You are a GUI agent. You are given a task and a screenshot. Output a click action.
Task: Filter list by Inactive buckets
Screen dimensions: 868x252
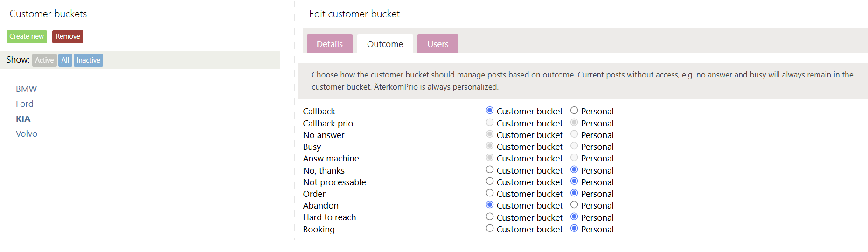(x=88, y=60)
